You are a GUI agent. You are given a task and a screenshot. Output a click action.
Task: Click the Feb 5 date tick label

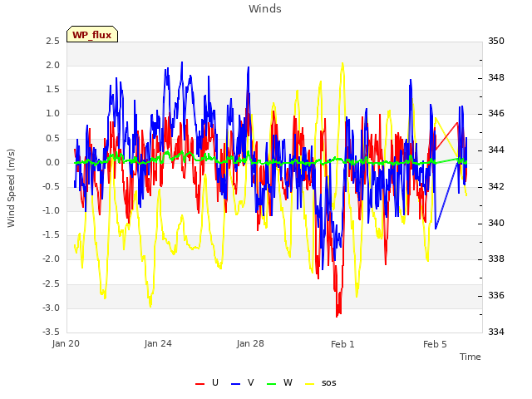(x=435, y=344)
